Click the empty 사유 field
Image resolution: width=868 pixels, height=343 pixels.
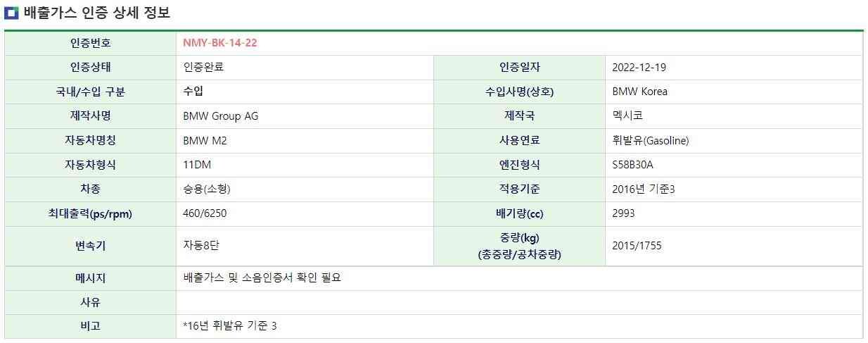point(519,303)
